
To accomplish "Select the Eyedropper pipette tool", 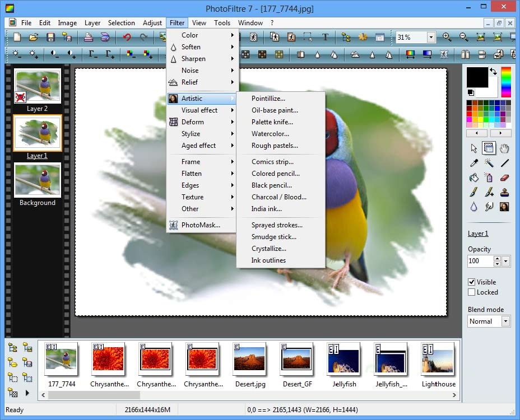I will pos(474,163).
